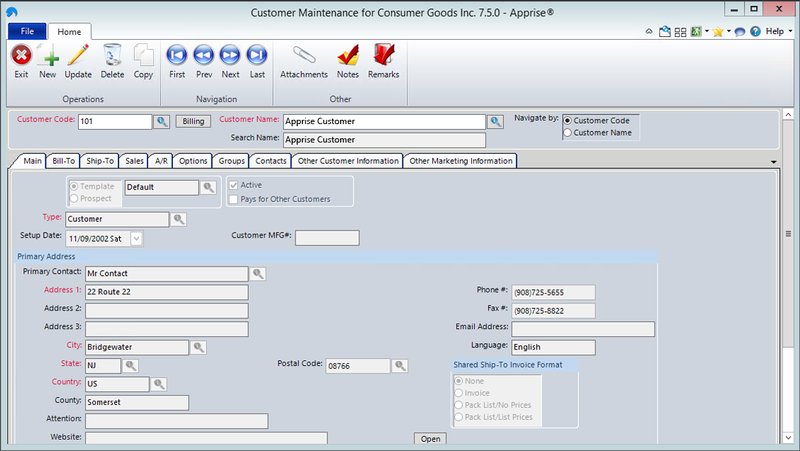800x451 pixels.
Task: Open the Sales tab
Action: pyautogui.click(x=134, y=161)
